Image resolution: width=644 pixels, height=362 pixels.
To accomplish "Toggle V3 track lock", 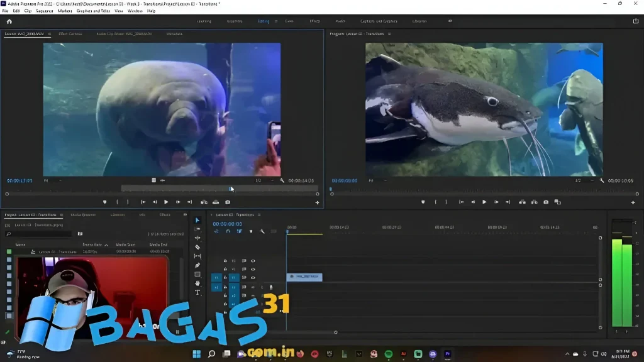I will (x=225, y=261).
